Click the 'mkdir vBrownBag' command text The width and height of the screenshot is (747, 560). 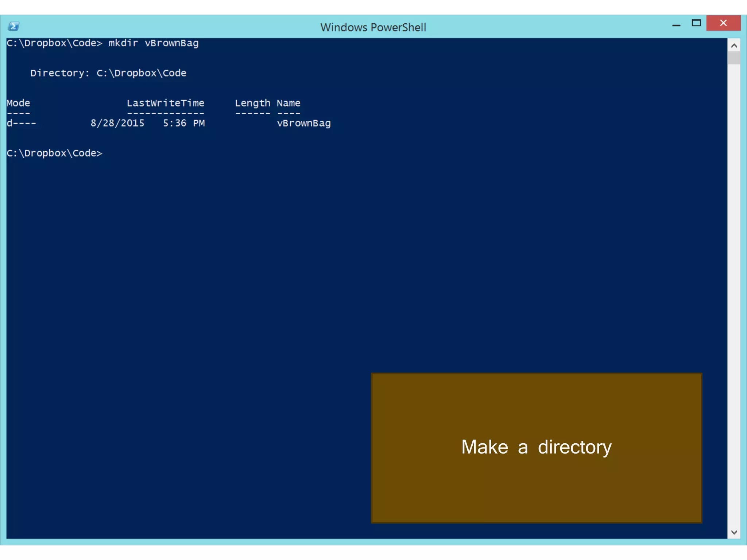tap(154, 43)
